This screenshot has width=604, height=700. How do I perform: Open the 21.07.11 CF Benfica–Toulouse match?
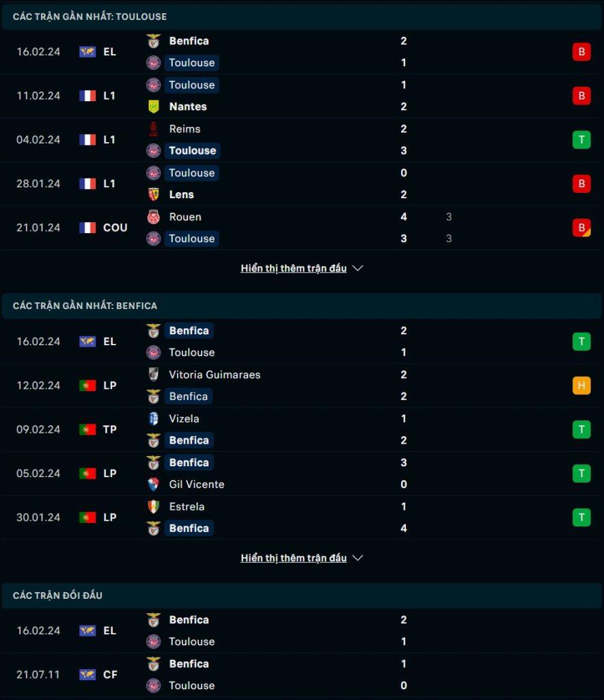click(301, 675)
